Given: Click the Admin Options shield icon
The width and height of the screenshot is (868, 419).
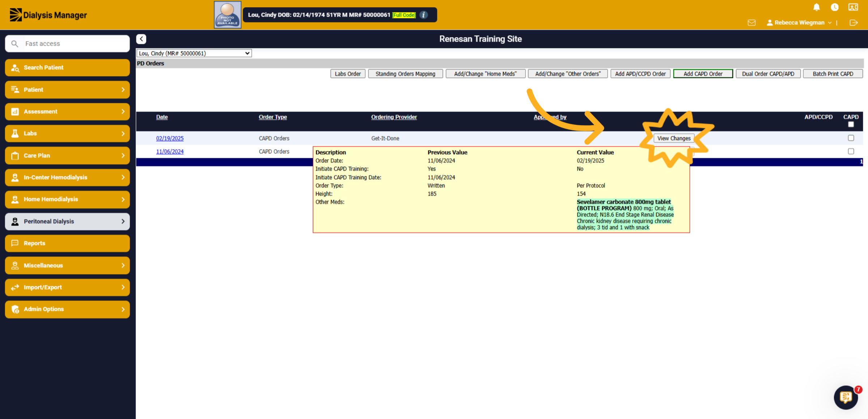Looking at the screenshot, I should (x=15, y=309).
